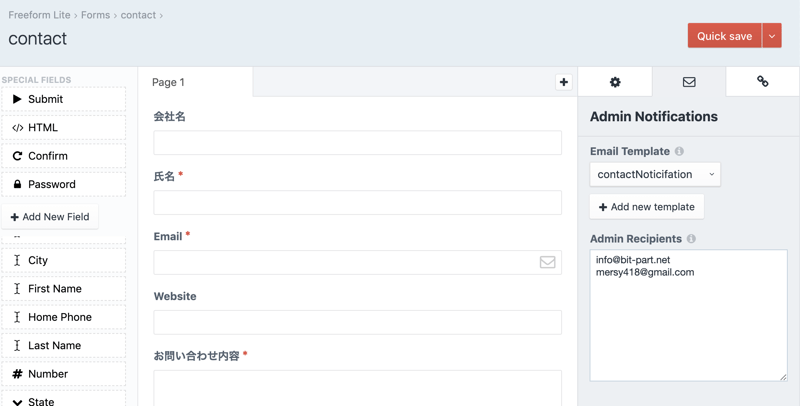
Task: Click envelope icon inside Email field
Action: (x=547, y=262)
